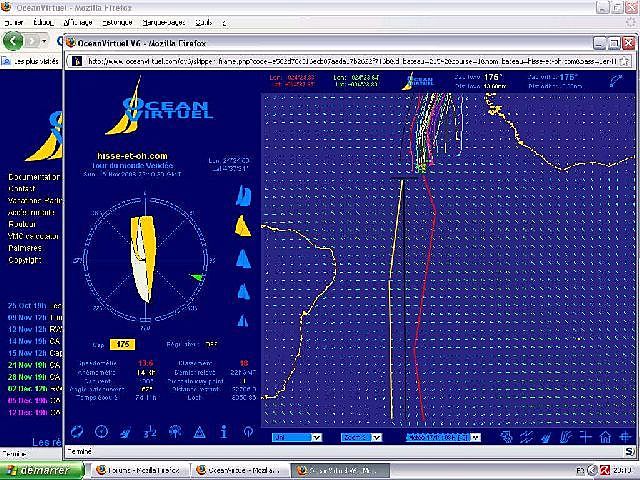The height and width of the screenshot is (480, 640).
Task: Open the Outils menu
Action: click(204, 22)
